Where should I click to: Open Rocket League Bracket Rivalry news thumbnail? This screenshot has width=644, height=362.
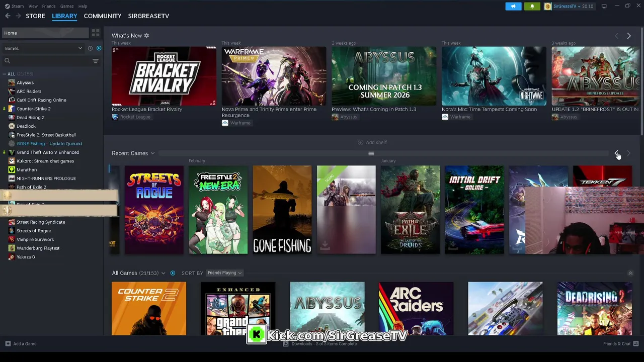point(164,76)
